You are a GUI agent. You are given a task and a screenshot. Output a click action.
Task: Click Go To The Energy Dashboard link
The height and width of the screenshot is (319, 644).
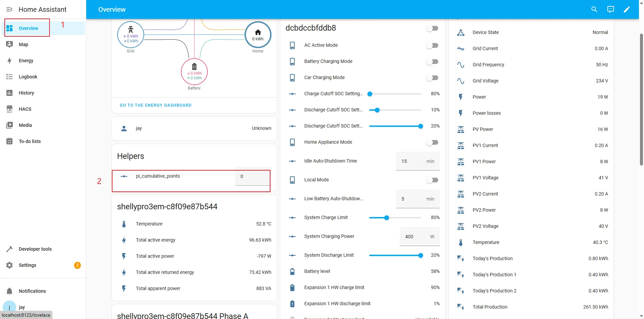tap(156, 105)
